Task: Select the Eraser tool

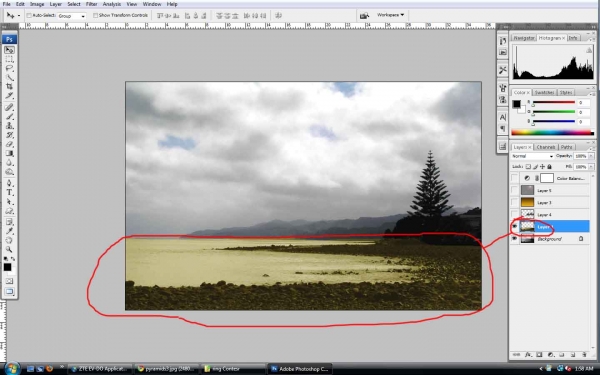Action: [x=9, y=144]
